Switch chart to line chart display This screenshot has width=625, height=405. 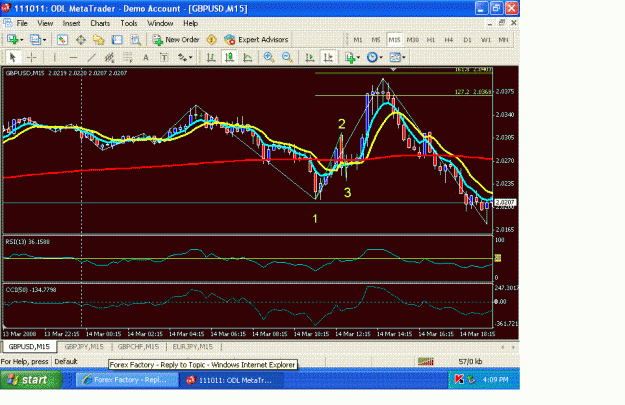coord(248,57)
